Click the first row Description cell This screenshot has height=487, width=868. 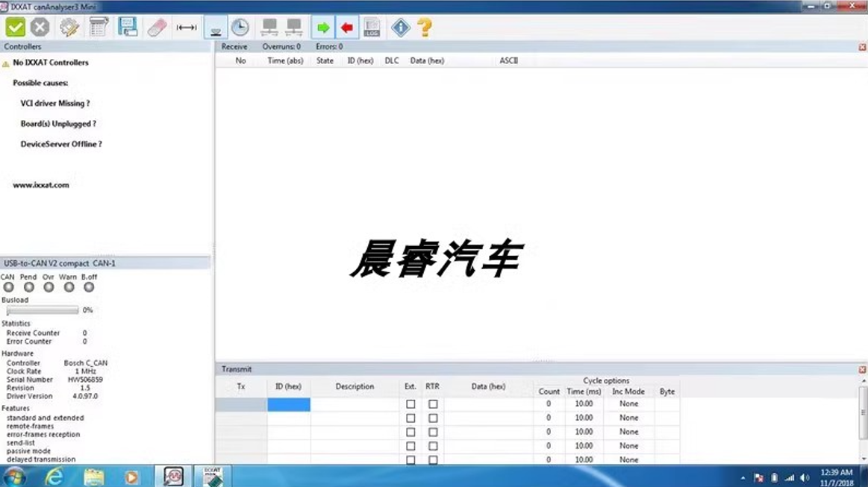(355, 404)
